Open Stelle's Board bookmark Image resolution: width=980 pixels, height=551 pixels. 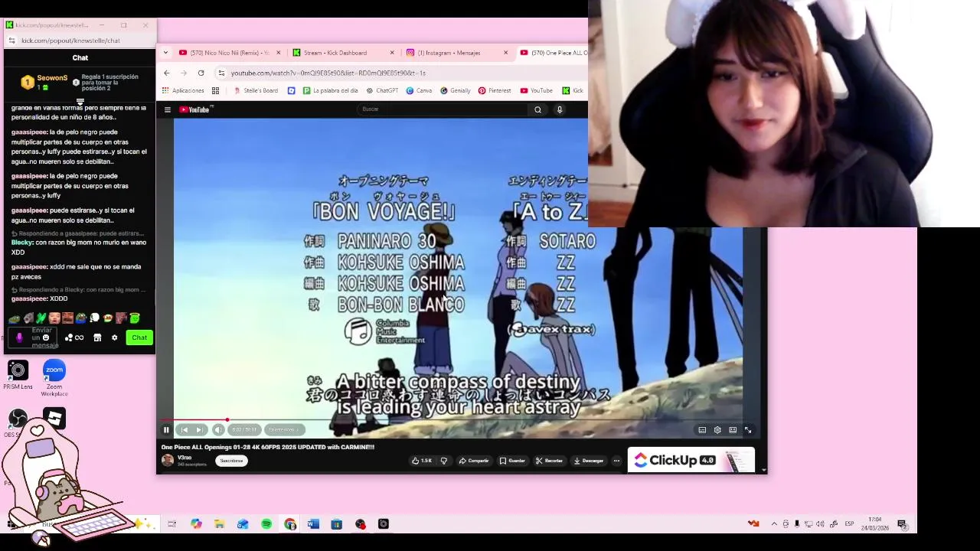click(256, 90)
